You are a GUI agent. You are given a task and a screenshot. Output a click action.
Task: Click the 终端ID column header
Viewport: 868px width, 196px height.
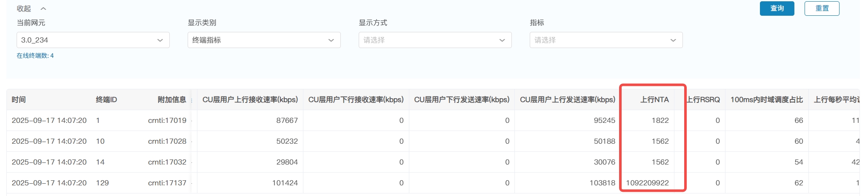pyautogui.click(x=106, y=99)
